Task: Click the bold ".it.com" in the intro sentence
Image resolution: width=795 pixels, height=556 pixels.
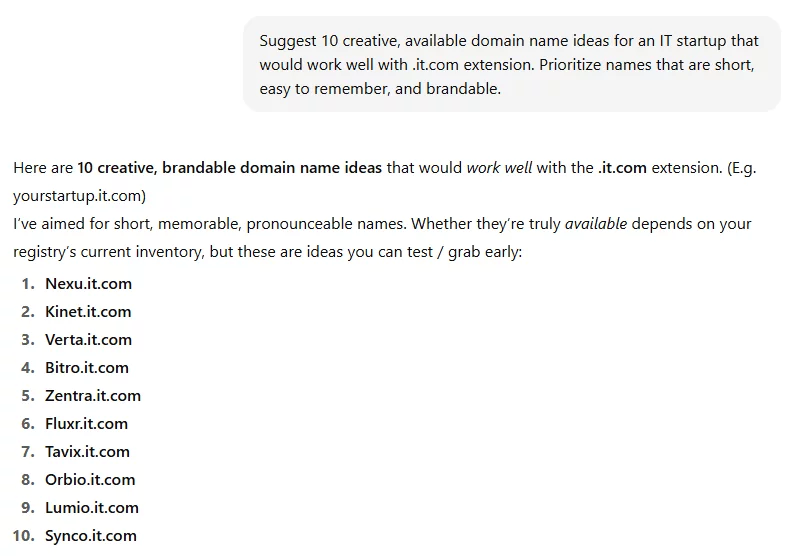Action: click(x=622, y=168)
